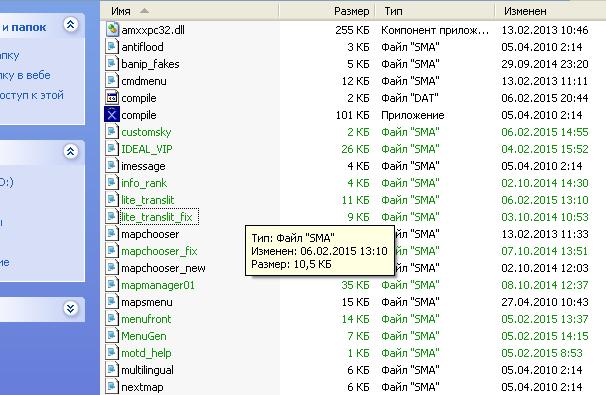Select the motd_help file icon

click(x=112, y=353)
